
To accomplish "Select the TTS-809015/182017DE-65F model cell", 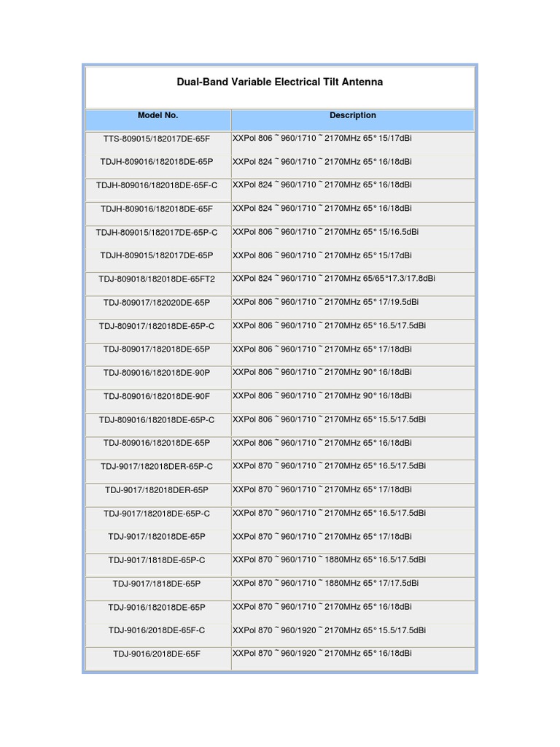I will pos(157,138).
